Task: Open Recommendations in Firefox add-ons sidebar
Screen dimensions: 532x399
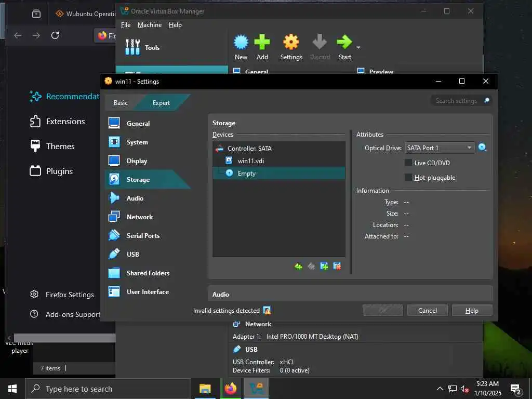Action: [64, 97]
